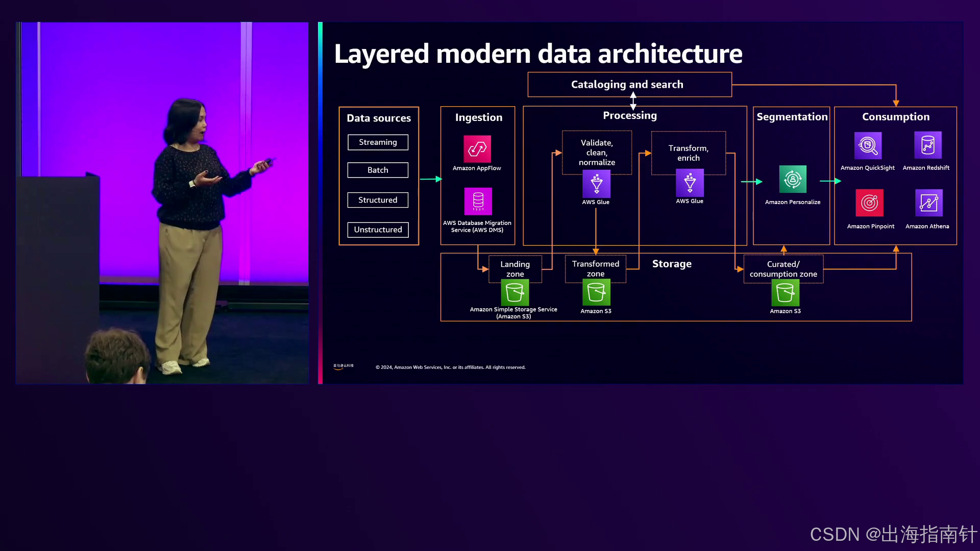The height and width of the screenshot is (551, 980).
Task: Click the Curated/consumption zone label box
Action: [x=783, y=269]
